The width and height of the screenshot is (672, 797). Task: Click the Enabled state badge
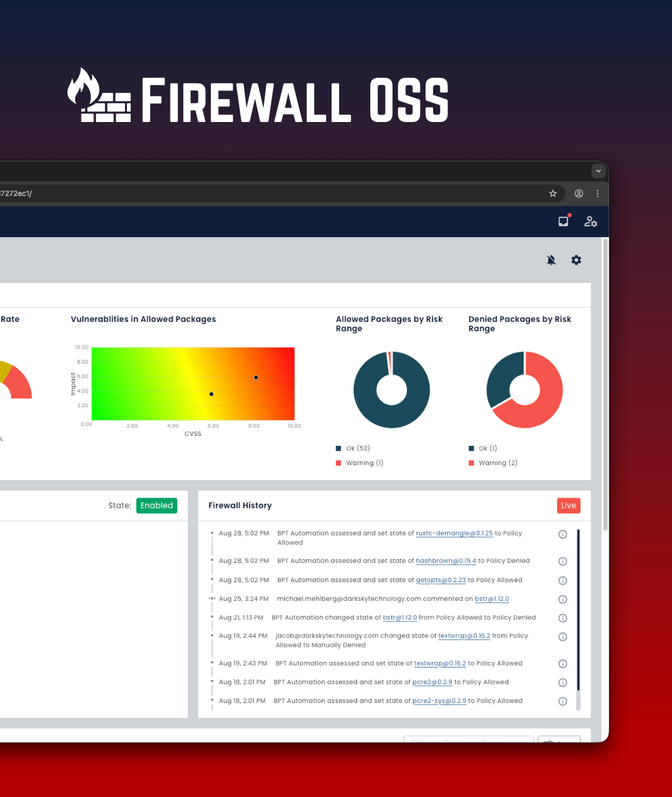tap(157, 506)
